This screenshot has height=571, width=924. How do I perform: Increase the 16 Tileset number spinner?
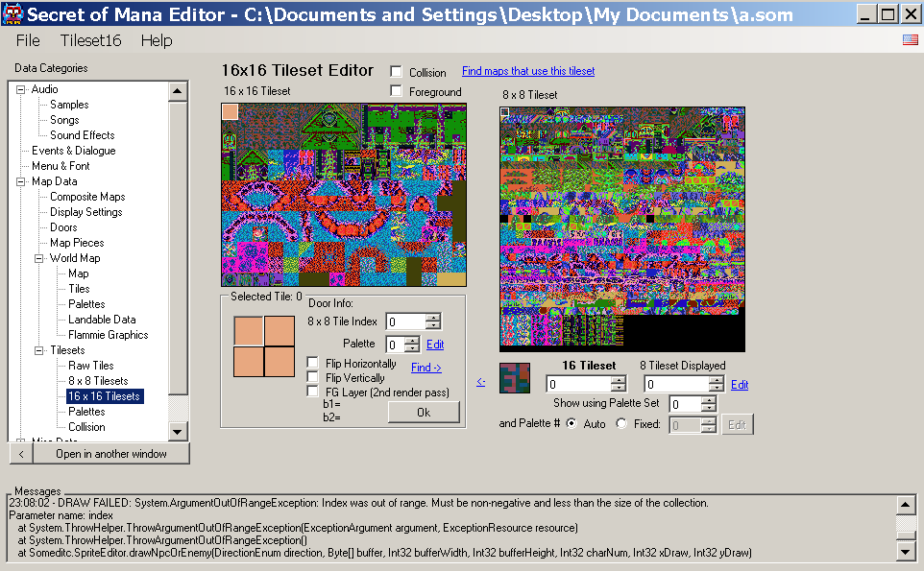(x=619, y=380)
